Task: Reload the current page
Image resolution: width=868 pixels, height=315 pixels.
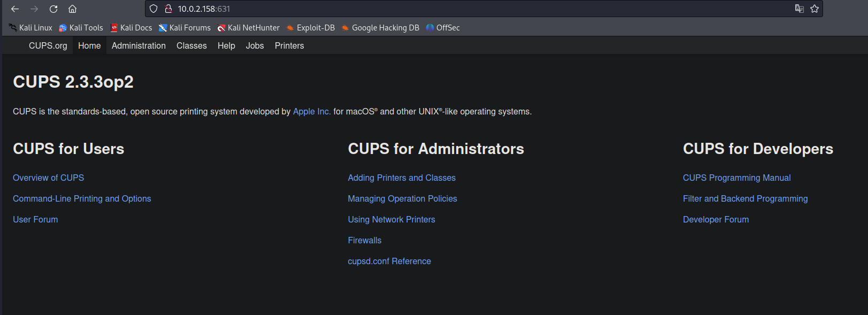Action: (x=53, y=9)
